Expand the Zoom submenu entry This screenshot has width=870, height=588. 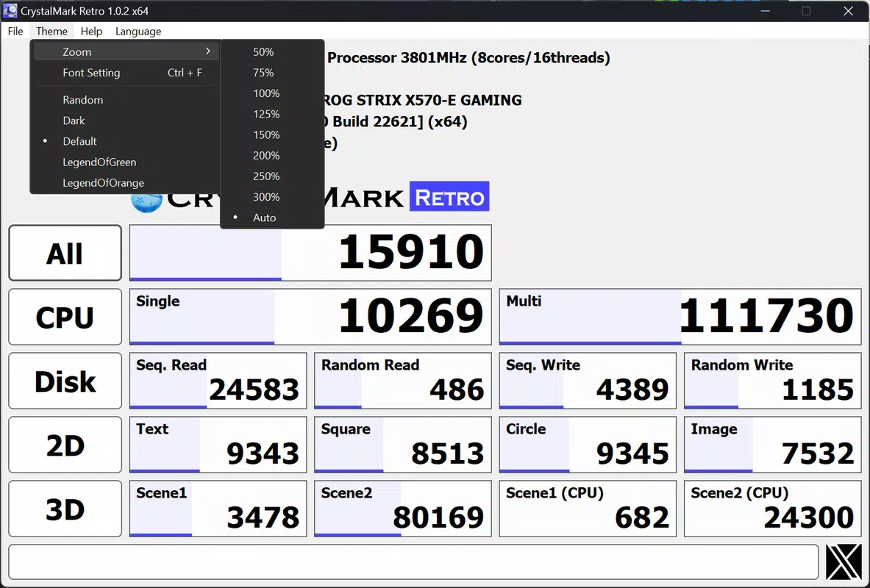pyautogui.click(x=126, y=51)
